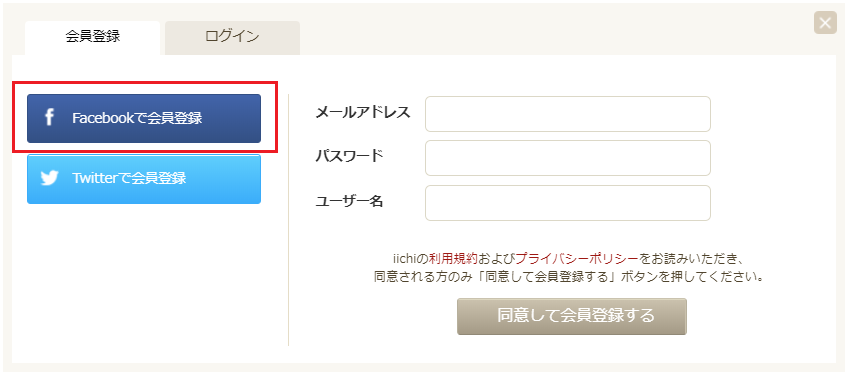This screenshot has width=848, height=377.
Task: Click the パスワード field label
Action: tap(349, 157)
